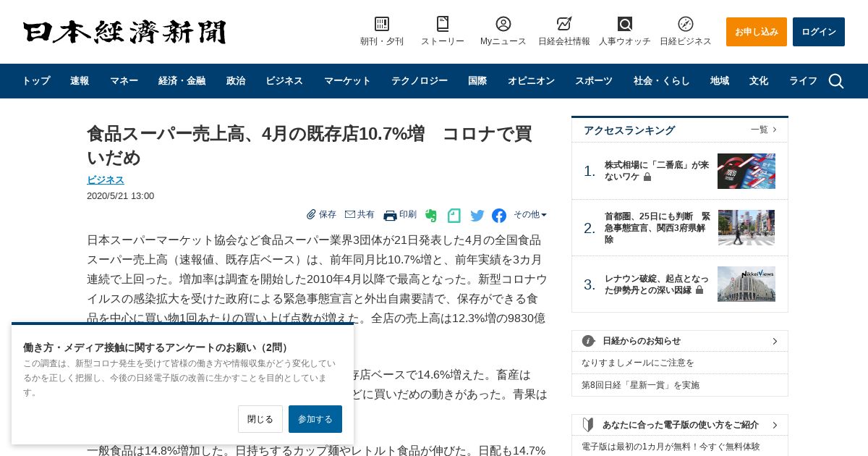Open 地域 navigation item

[720, 81]
